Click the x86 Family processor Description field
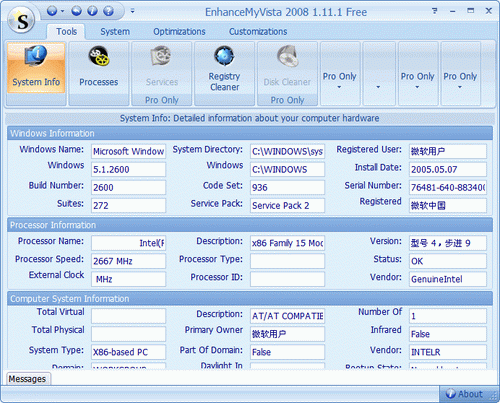This screenshot has width=500, height=403. 287,243
